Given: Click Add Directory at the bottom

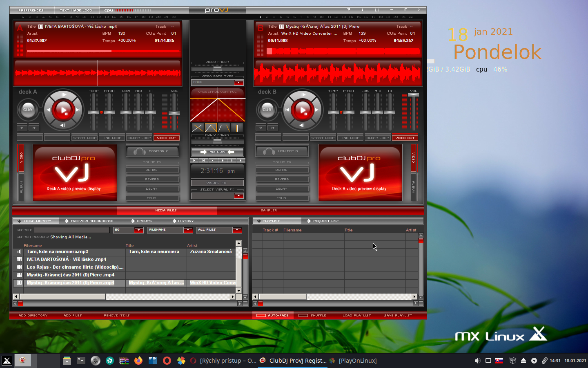Looking at the screenshot, I should pos(33,315).
